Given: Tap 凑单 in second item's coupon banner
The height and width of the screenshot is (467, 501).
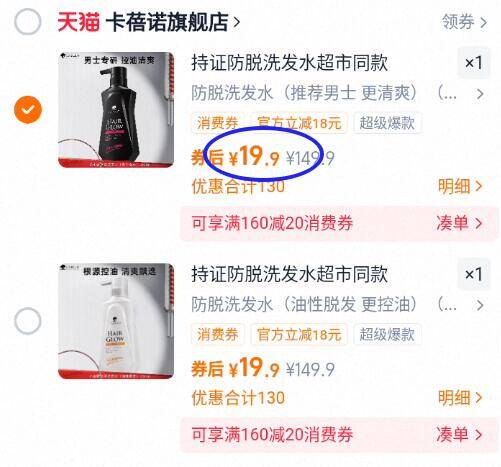Looking at the screenshot, I should click(x=459, y=434).
